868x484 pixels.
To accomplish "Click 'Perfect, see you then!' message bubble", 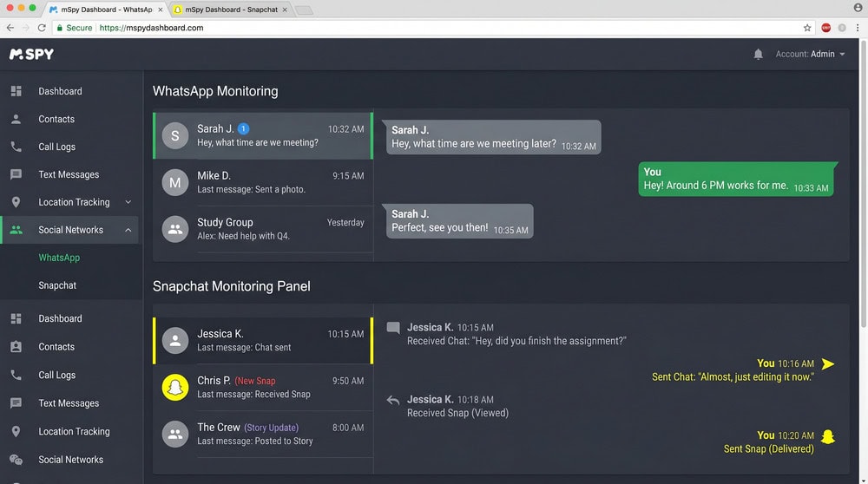I will click(x=459, y=221).
